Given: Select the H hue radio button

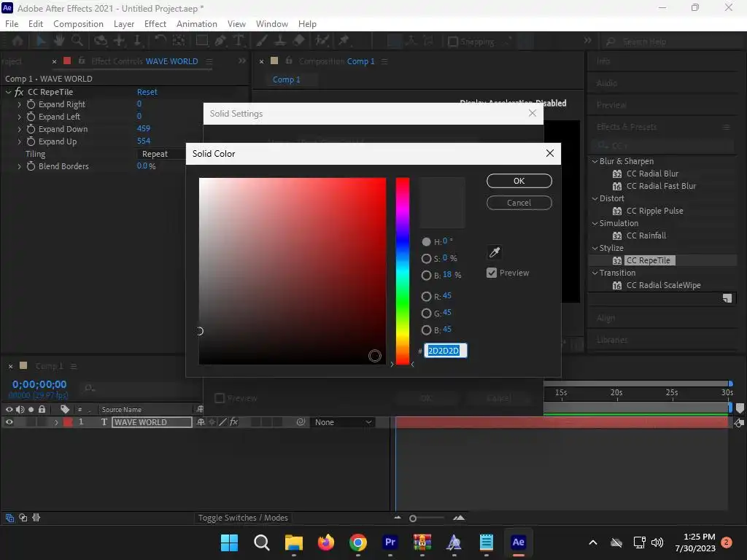Looking at the screenshot, I should 426,242.
